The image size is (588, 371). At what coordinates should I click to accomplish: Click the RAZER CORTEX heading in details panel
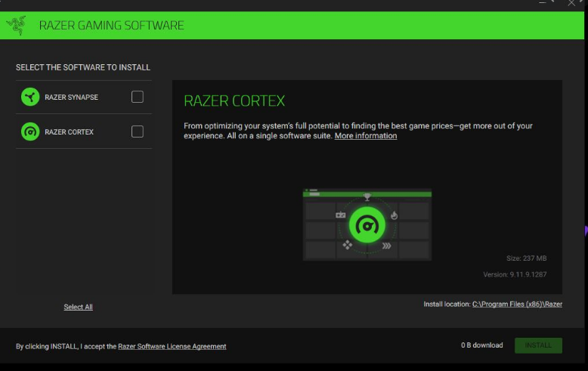[234, 100]
